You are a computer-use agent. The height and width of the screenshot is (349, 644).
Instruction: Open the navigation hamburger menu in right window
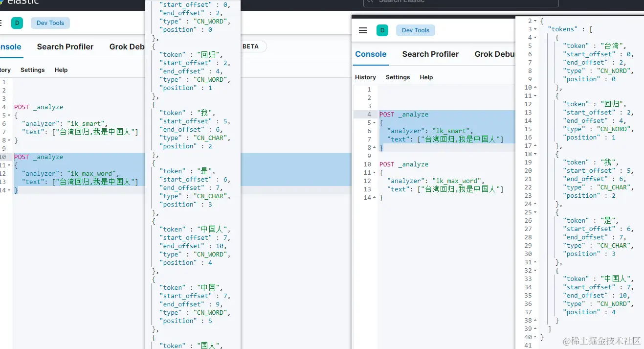pos(363,30)
